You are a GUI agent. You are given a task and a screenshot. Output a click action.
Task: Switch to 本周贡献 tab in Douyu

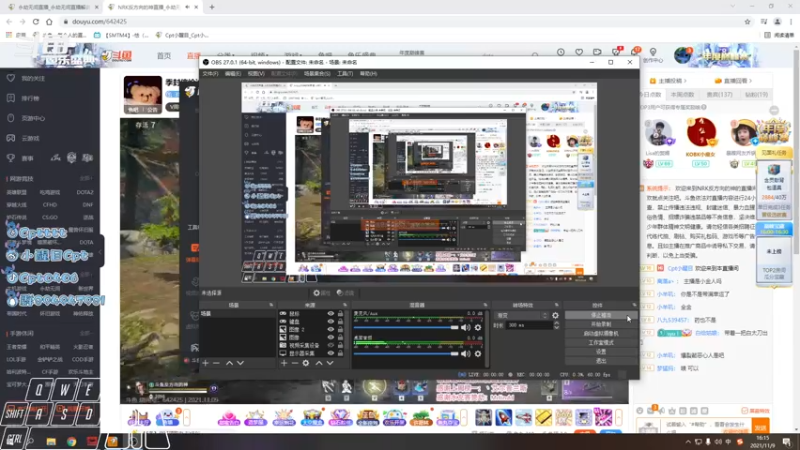tap(682, 94)
